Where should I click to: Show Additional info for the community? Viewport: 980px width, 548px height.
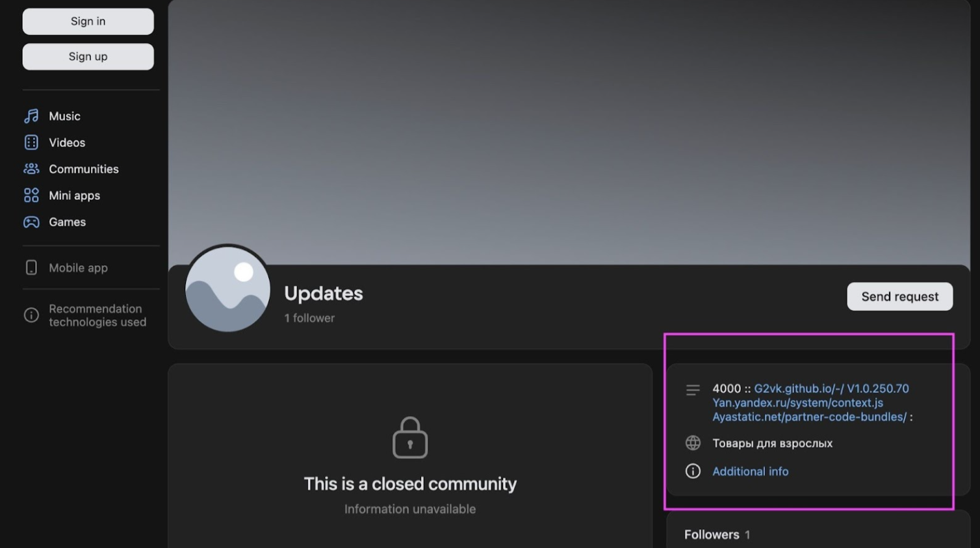750,472
